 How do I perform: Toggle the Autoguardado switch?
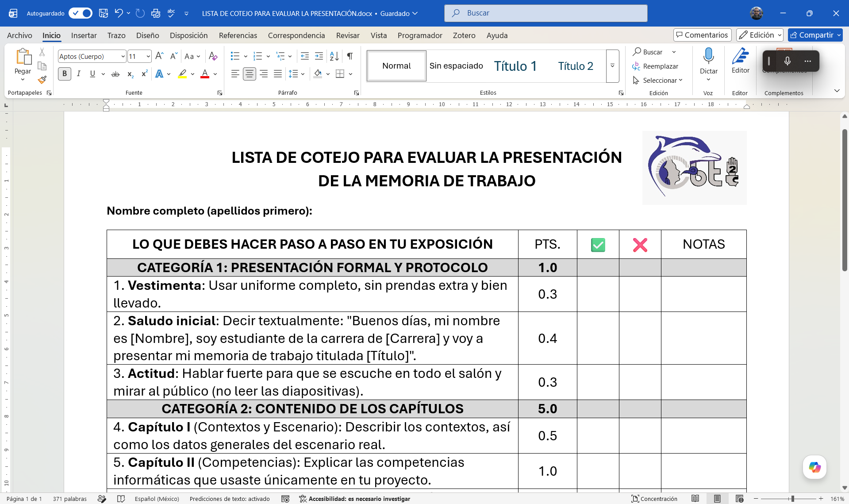tap(81, 13)
